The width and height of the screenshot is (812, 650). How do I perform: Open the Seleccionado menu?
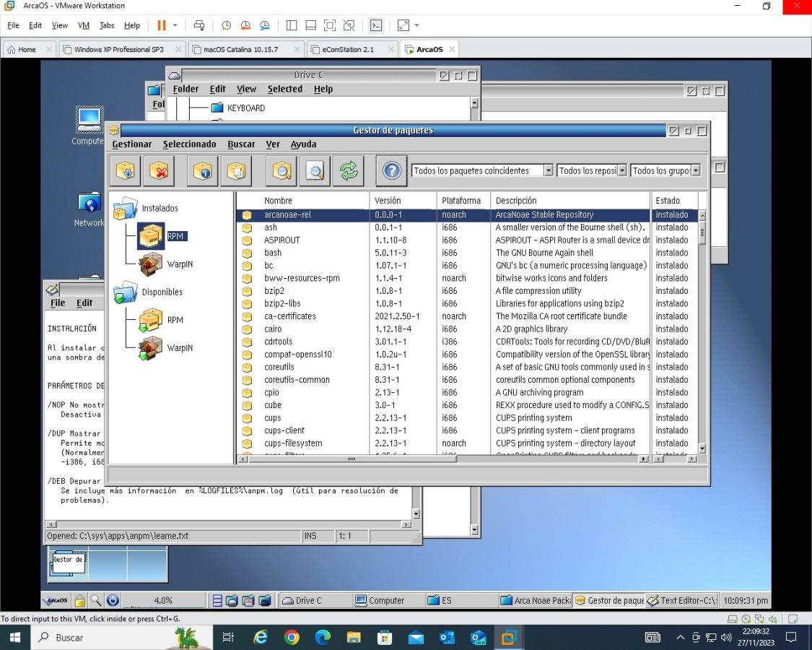[x=189, y=144]
